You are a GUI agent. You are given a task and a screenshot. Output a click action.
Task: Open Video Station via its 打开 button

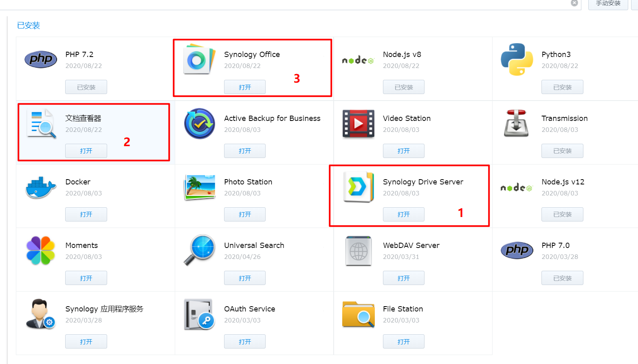(404, 151)
